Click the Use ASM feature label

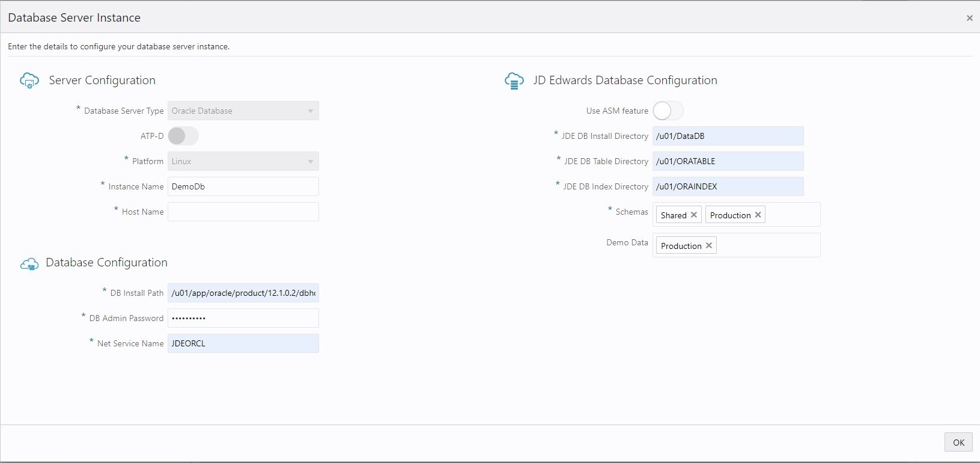coord(617,111)
